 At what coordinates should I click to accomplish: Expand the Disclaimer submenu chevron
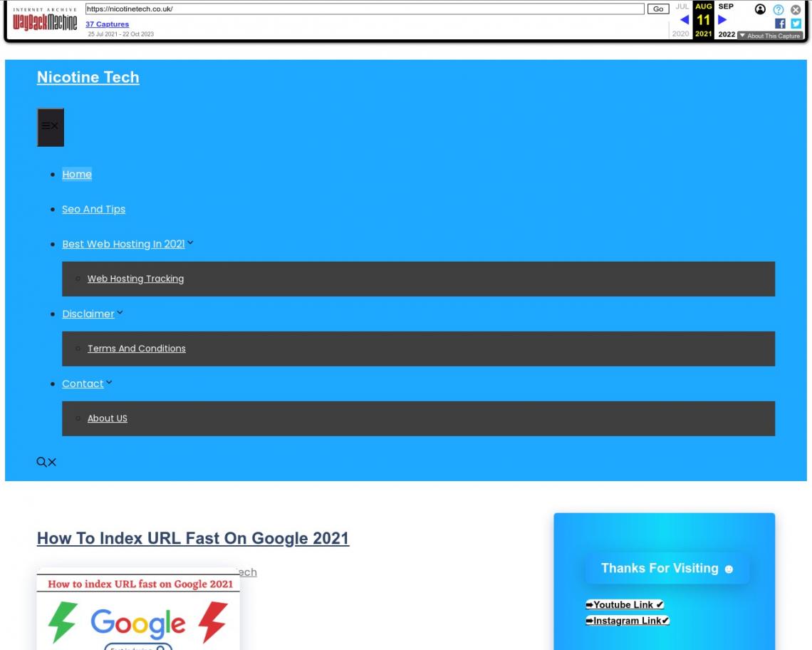(120, 313)
